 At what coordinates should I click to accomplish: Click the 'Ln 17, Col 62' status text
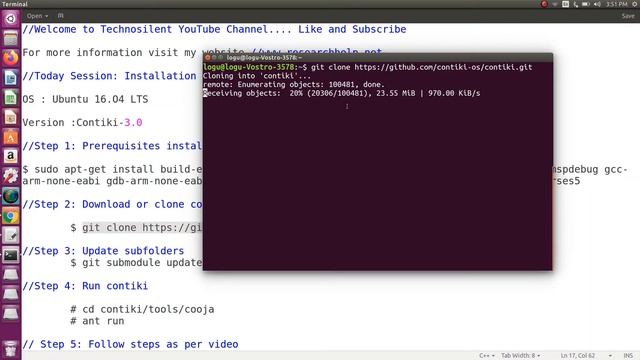point(578,356)
